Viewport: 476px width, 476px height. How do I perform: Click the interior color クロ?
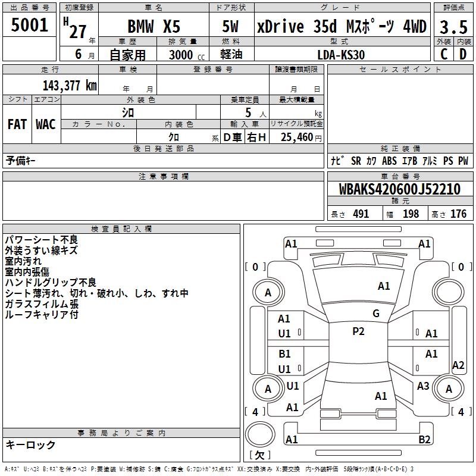tap(174, 137)
